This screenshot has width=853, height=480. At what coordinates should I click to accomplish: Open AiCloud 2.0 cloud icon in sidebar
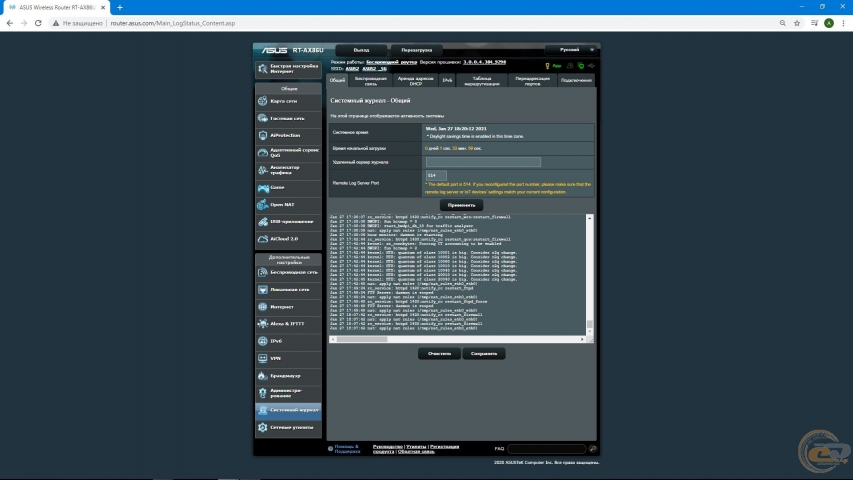click(263, 239)
